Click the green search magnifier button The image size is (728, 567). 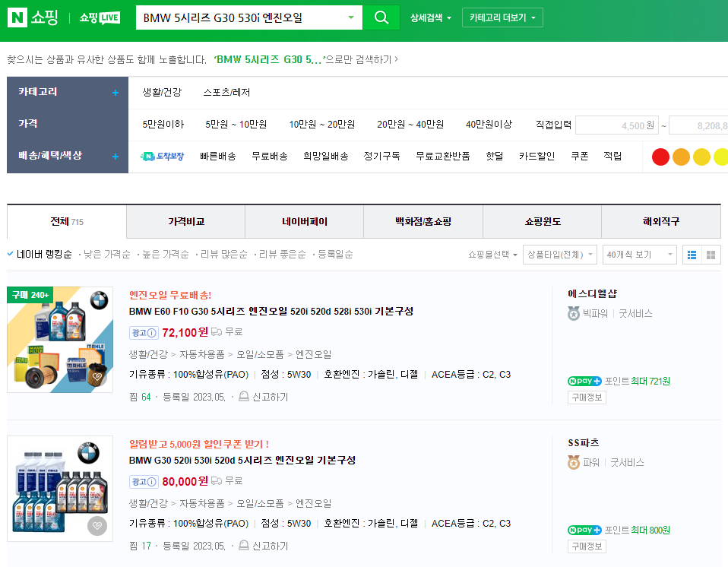(x=381, y=17)
